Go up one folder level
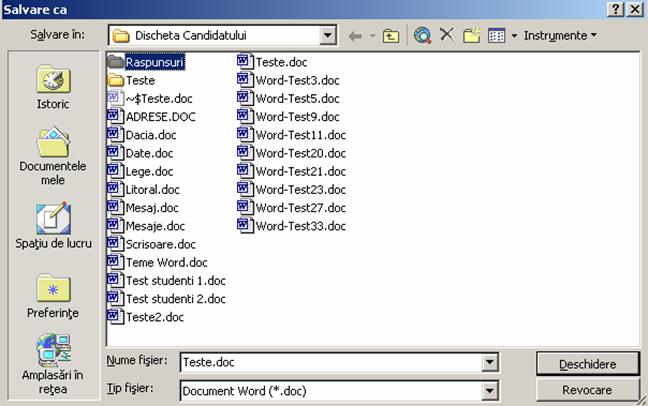The height and width of the screenshot is (406, 648). click(391, 36)
